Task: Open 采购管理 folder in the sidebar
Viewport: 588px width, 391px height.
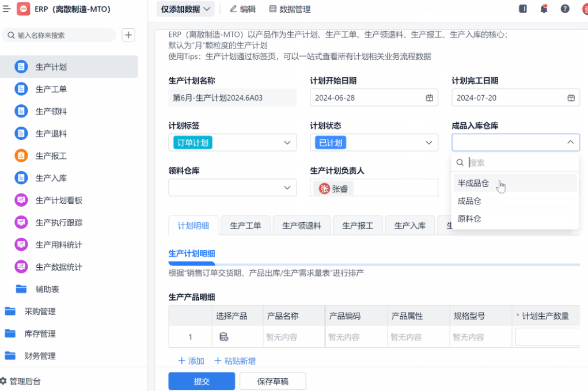Action: [x=69, y=311]
